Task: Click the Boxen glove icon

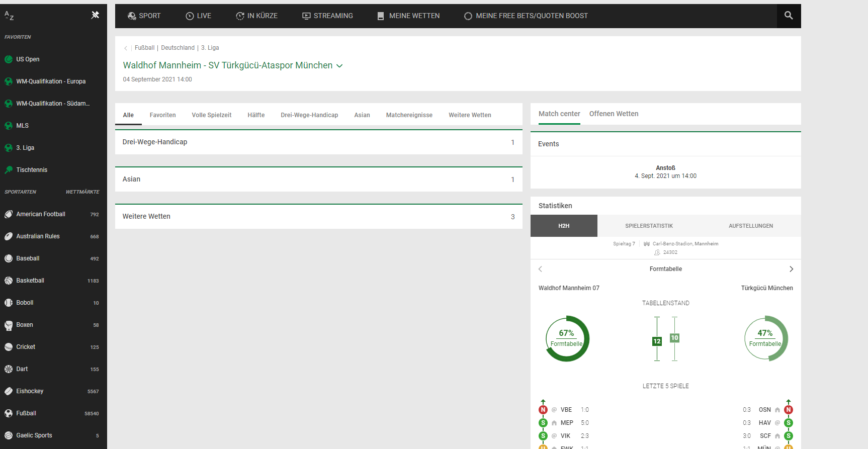Action: point(9,325)
